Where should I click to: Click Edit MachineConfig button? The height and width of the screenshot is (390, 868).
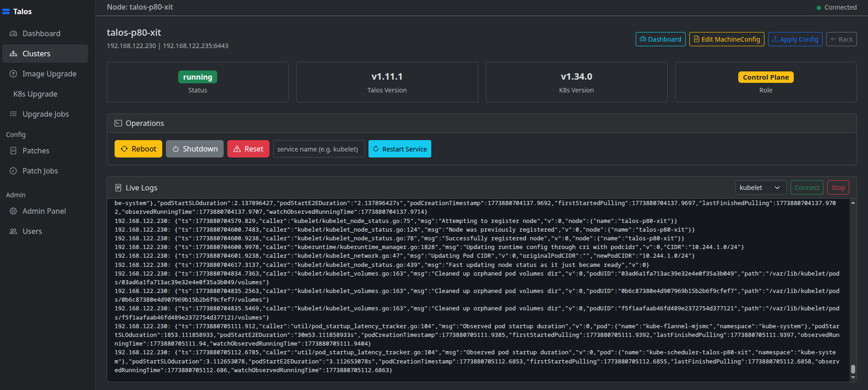(x=727, y=39)
